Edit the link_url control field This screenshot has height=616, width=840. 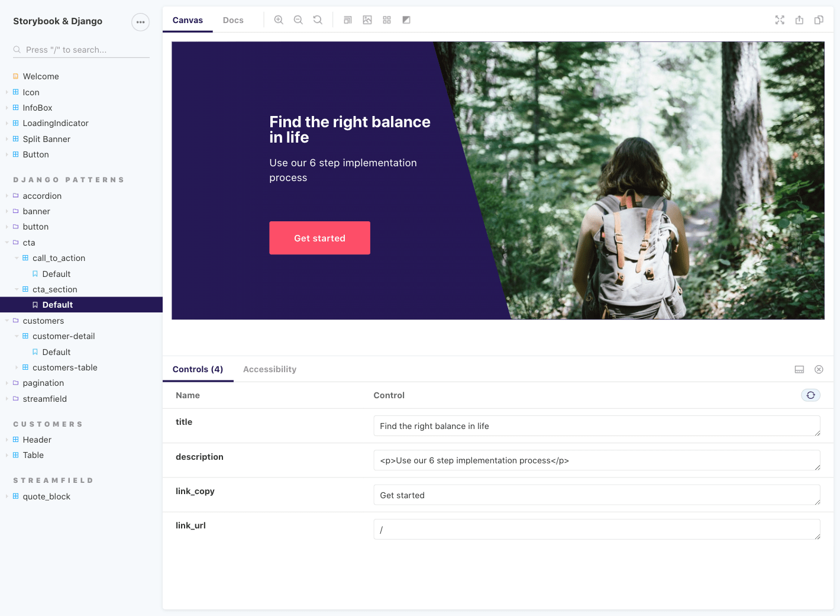(597, 529)
